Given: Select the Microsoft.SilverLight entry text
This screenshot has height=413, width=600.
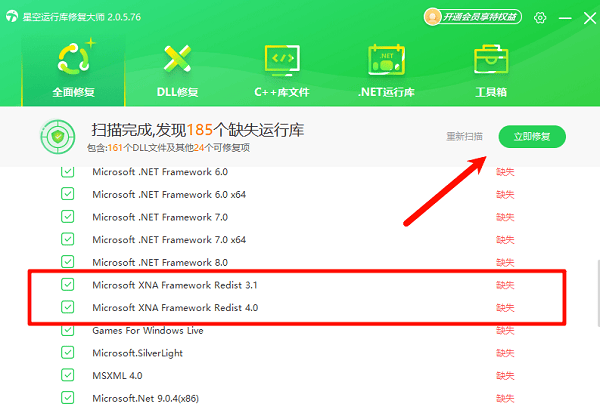Looking at the screenshot, I should [x=137, y=353].
